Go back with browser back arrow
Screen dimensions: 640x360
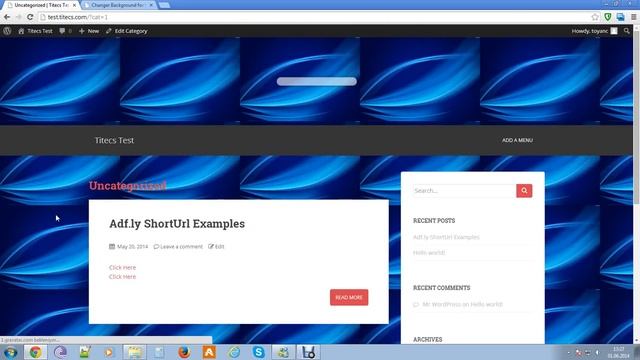tap(7, 17)
